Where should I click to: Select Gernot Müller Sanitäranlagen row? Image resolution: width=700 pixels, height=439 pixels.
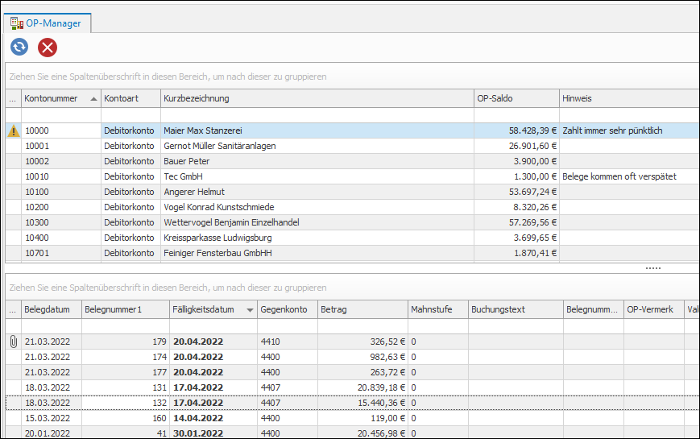coord(352,146)
